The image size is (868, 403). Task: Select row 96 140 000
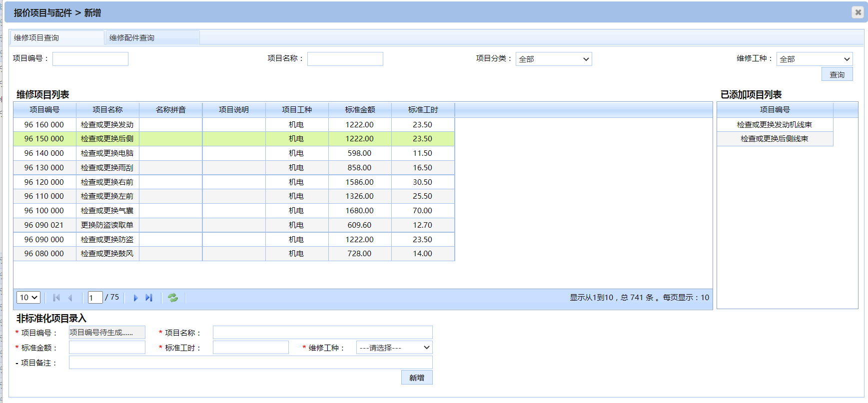click(x=234, y=153)
